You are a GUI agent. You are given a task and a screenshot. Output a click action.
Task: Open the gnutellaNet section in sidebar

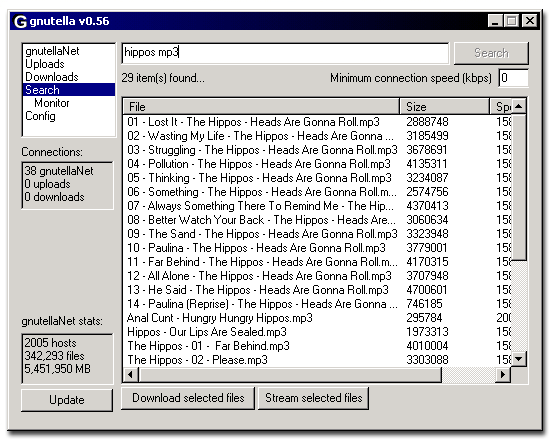(x=52, y=51)
